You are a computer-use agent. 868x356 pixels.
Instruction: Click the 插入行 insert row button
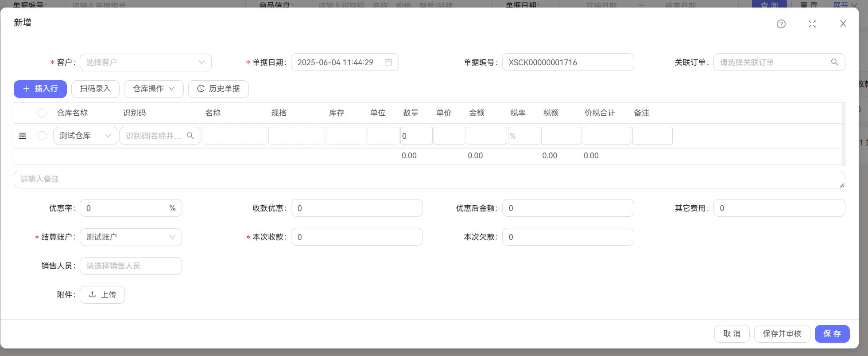(40, 89)
